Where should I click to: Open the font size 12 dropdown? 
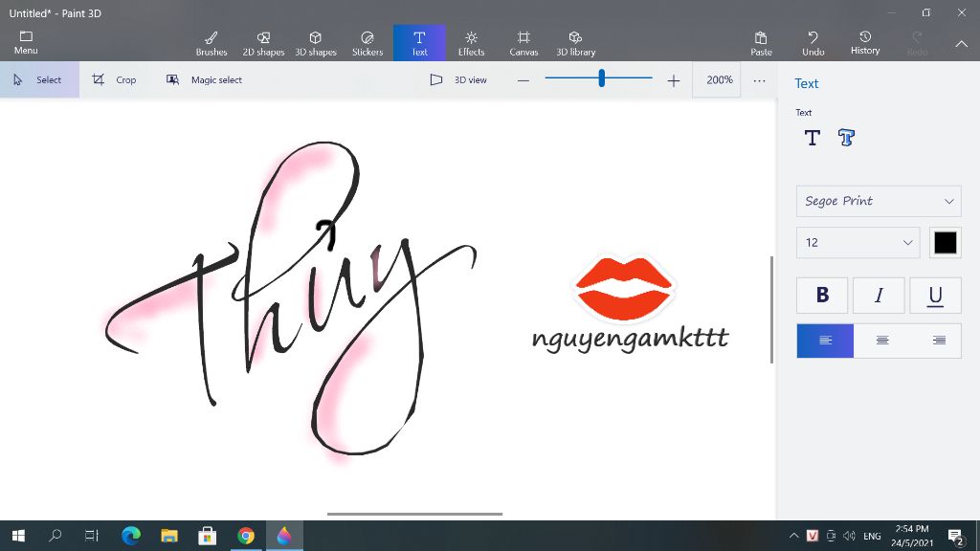(858, 242)
